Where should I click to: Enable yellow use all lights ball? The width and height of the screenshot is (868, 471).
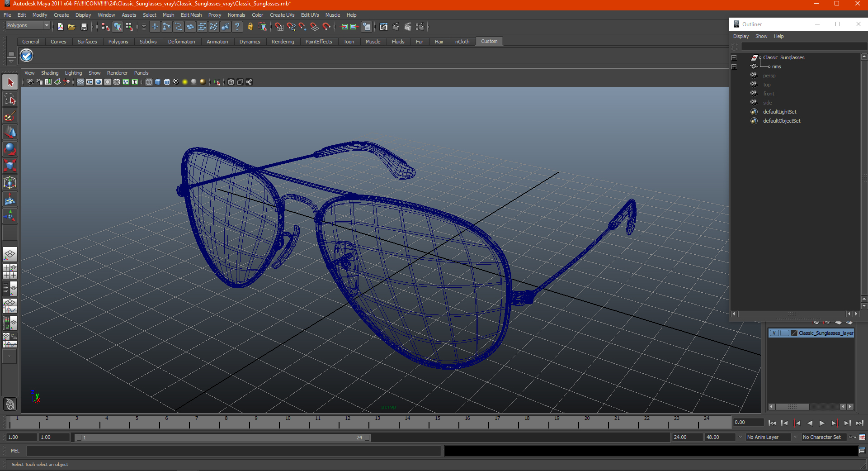pos(185,82)
